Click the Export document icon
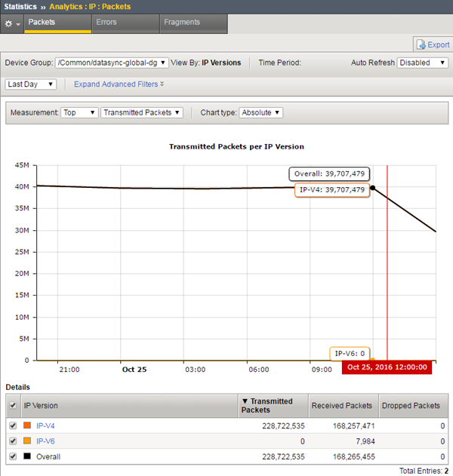453x476 pixels. [421, 45]
